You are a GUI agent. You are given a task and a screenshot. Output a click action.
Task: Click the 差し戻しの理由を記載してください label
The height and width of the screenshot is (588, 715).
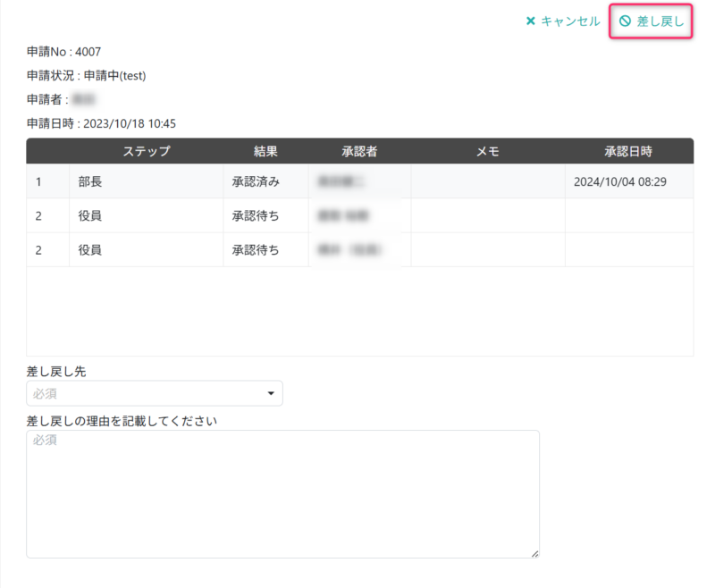(x=122, y=421)
